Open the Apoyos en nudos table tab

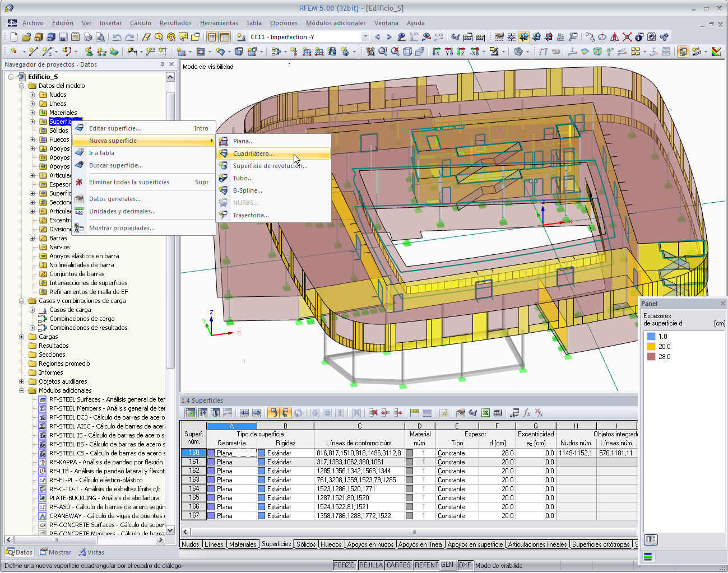tap(370, 544)
